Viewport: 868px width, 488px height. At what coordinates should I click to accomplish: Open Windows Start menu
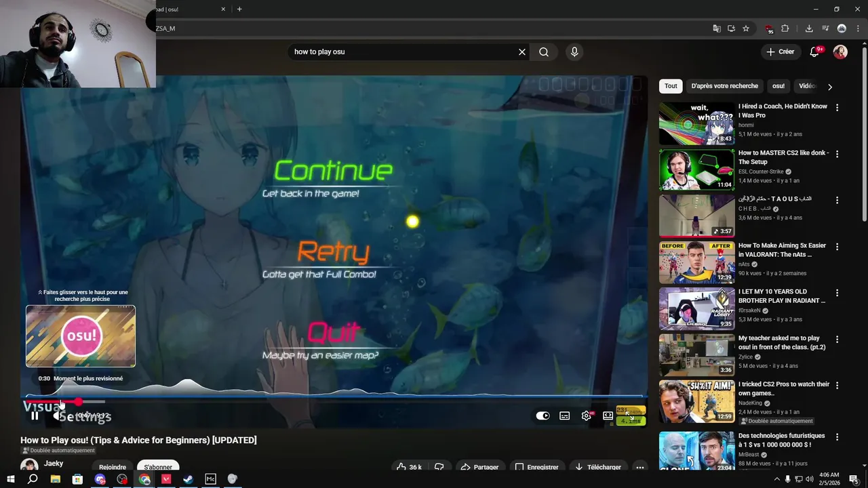pyautogui.click(x=10, y=479)
